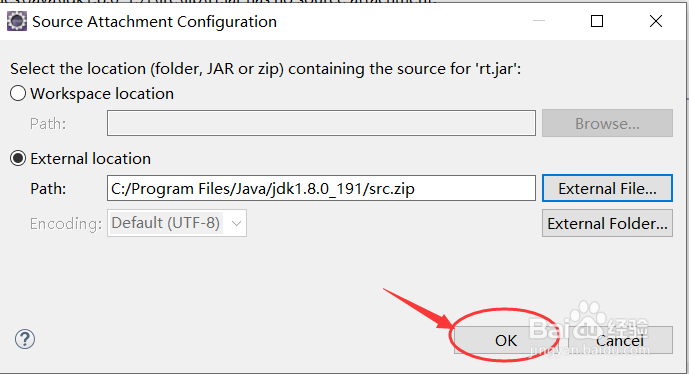This screenshot has height=374, width=689.
Task: Maximize the dialog window
Action: tap(597, 21)
